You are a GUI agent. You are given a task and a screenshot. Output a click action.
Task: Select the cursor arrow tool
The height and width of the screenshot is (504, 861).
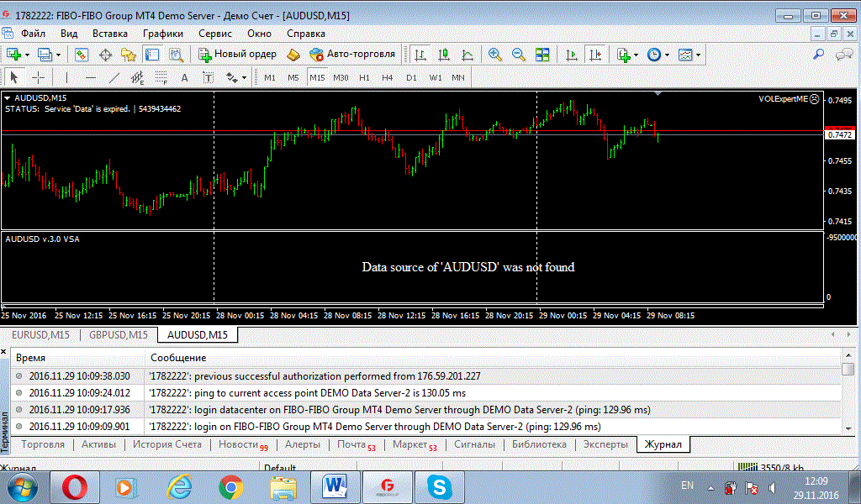[14, 77]
